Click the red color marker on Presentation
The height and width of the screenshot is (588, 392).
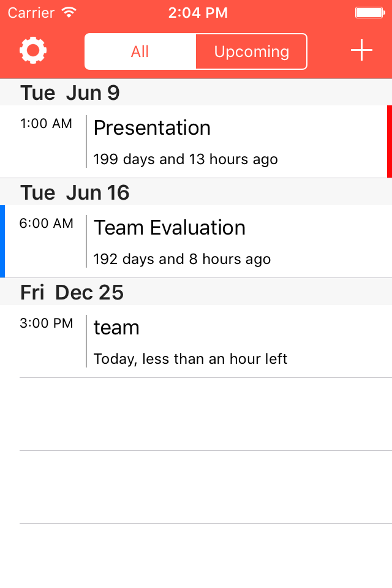click(390, 141)
